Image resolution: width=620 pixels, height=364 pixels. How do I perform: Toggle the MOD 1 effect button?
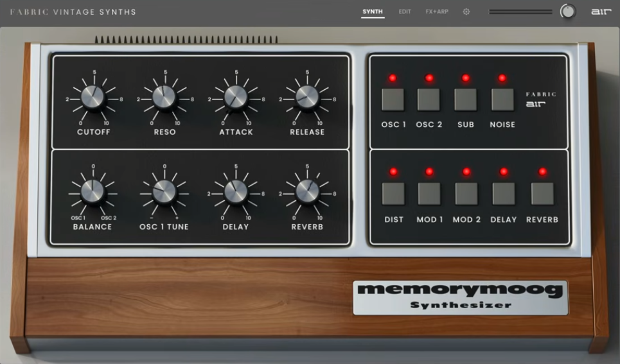(429, 194)
